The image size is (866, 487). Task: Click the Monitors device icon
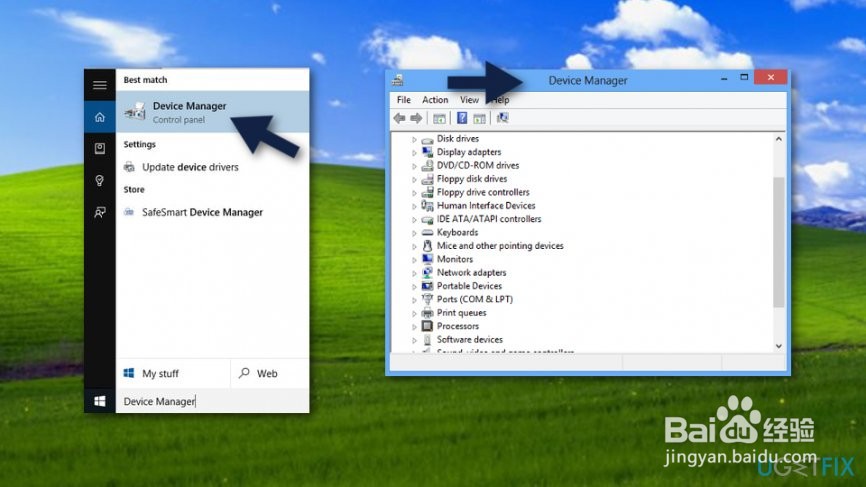427,259
